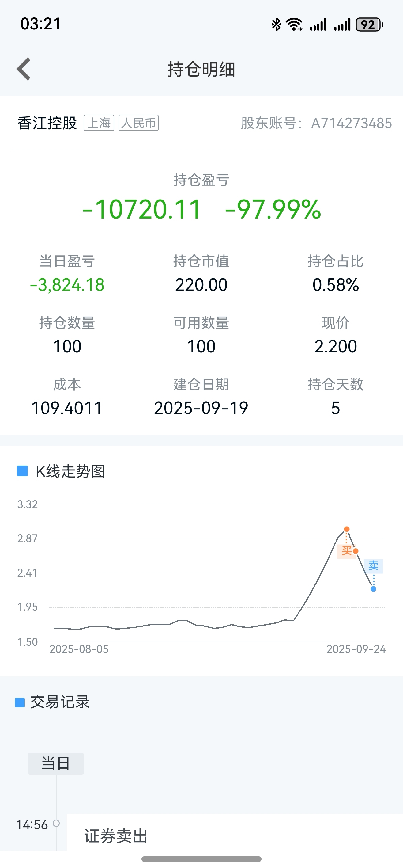Image resolution: width=403 pixels, height=868 pixels.
Task: Tap the 14:56 timeline dot
Action: pyautogui.click(x=56, y=824)
